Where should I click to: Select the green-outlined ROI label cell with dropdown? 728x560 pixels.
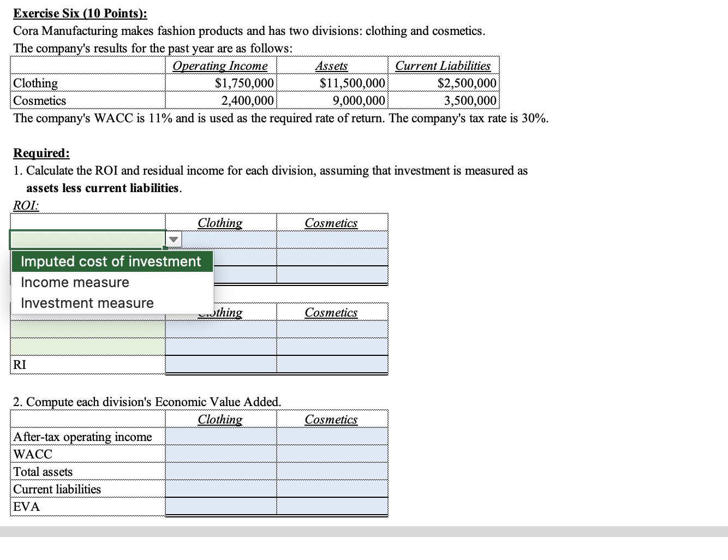tap(88, 240)
